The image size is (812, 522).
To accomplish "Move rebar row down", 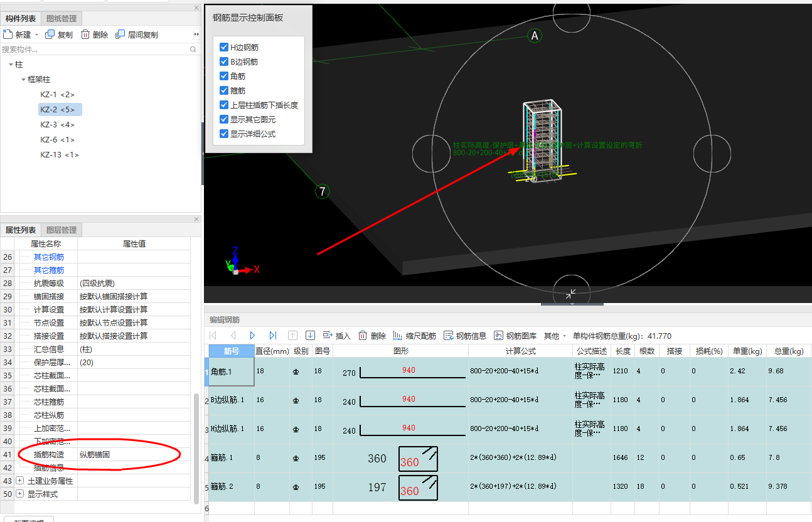I will [x=310, y=336].
